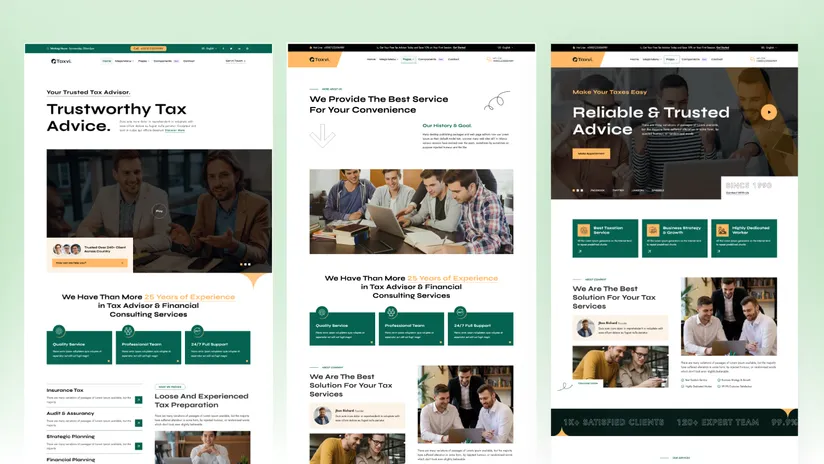Open the students-with-laptop image on Best Service page
The image size is (824, 464).
click(411, 211)
